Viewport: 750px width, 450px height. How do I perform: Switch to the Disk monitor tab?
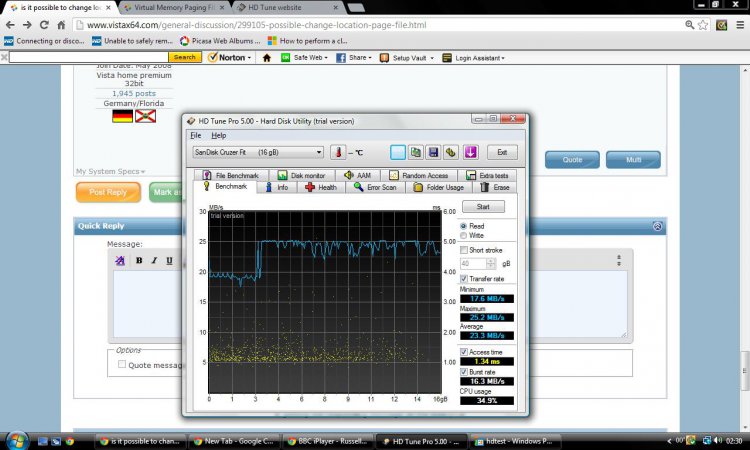click(301, 176)
